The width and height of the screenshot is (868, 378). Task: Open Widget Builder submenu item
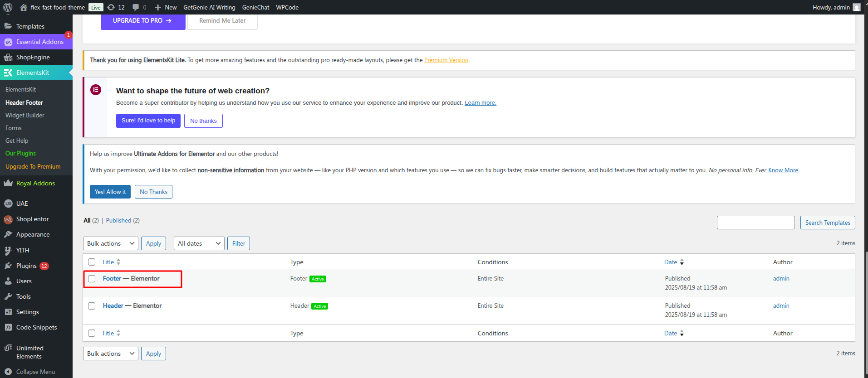click(25, 115)
